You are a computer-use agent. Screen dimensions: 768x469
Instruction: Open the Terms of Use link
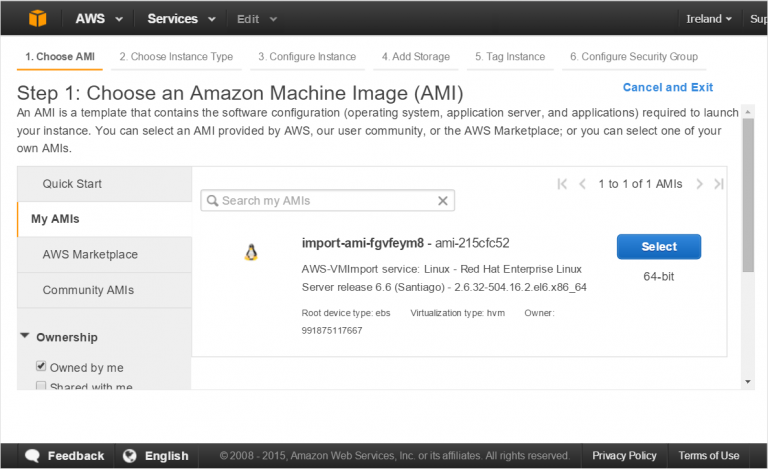tap(709, 456)
